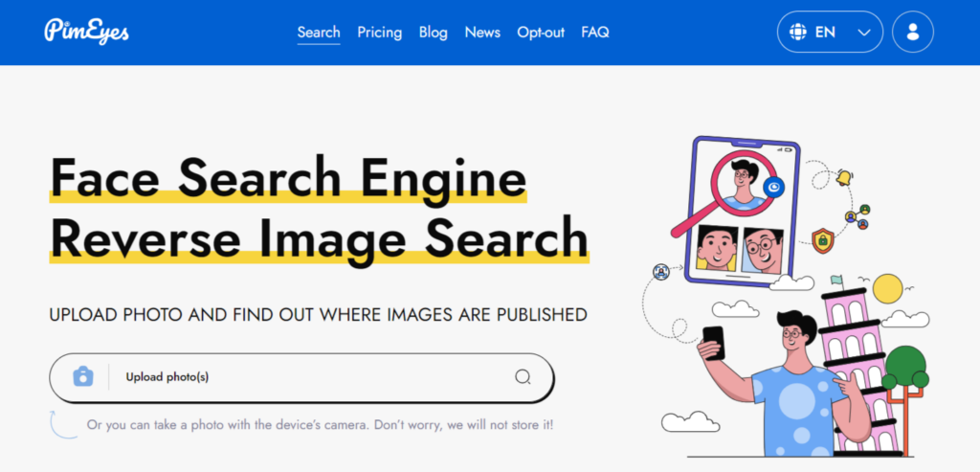Go to the Opt-out page
The image size is (980, 472).
point(541,33)
